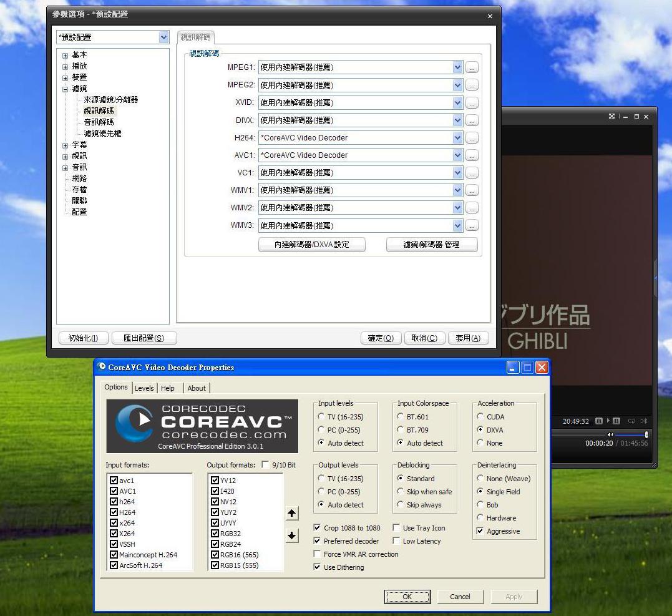Select 來源濾鏡/分離器 in the tree
The width and height of the screenshot is (672, 616).
point(111,99)
